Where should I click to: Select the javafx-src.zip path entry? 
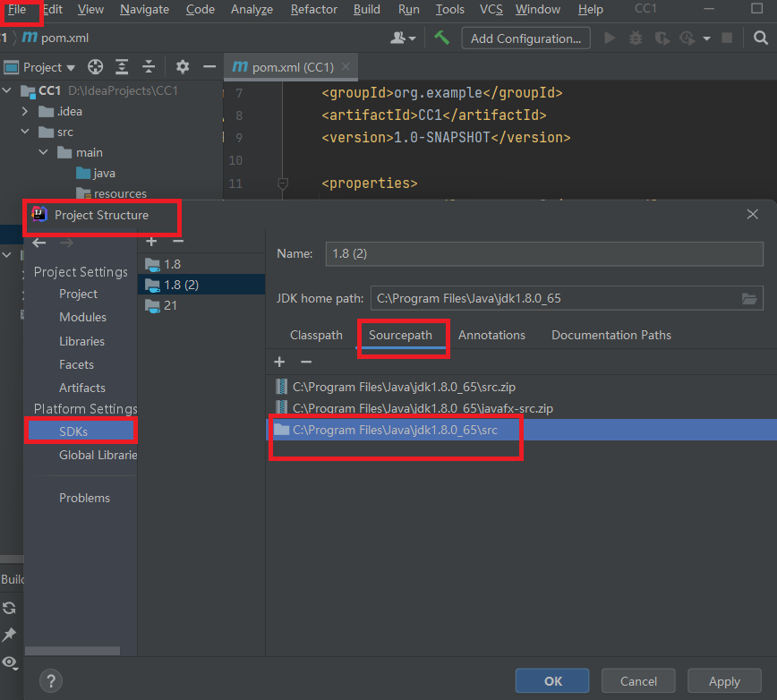(x=521, y=408)
